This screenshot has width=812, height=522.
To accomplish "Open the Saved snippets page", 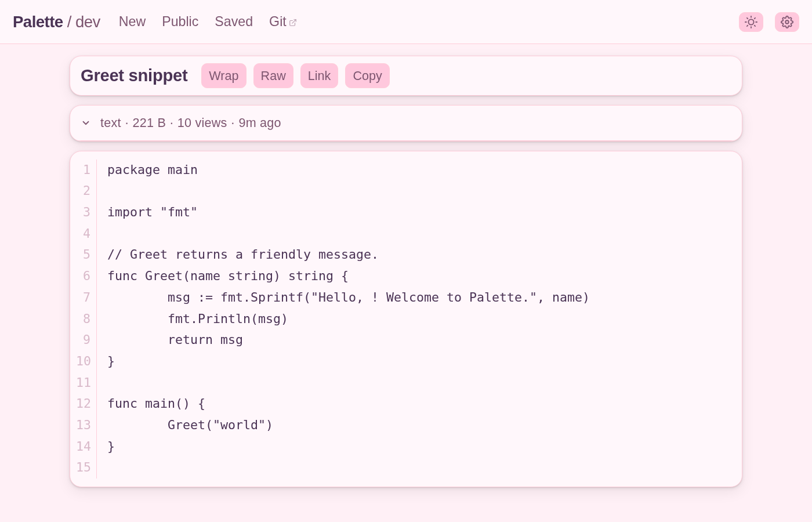I will (x=234, y=21).
